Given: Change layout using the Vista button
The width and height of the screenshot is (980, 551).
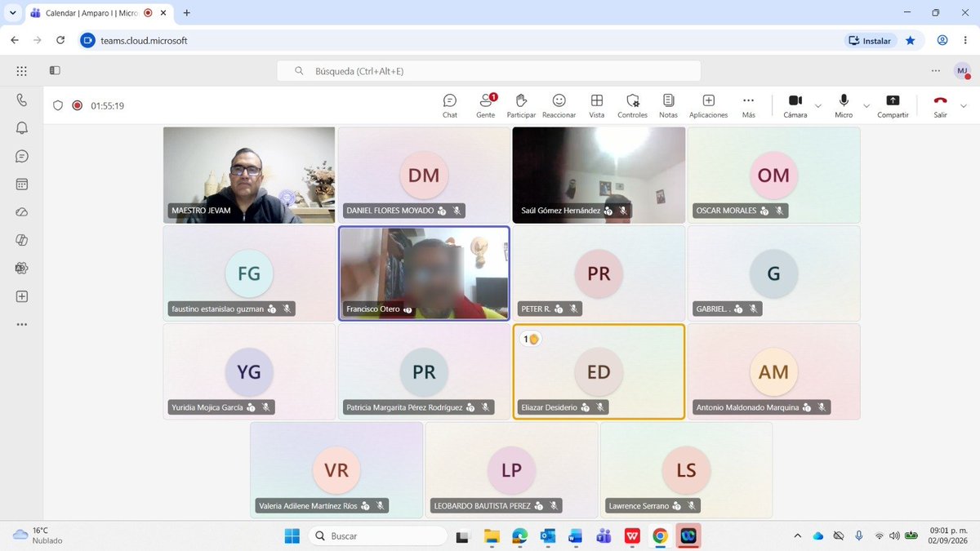Looking at the screenshot, I should pos(597,105).
